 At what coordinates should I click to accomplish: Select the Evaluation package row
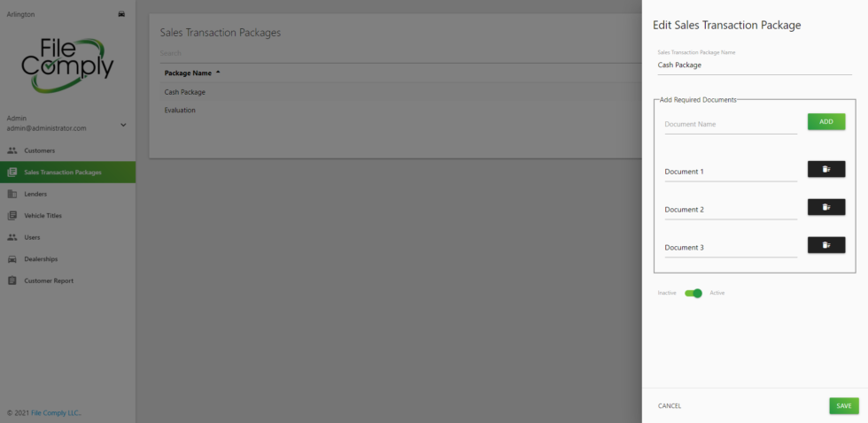coord(395,110)
